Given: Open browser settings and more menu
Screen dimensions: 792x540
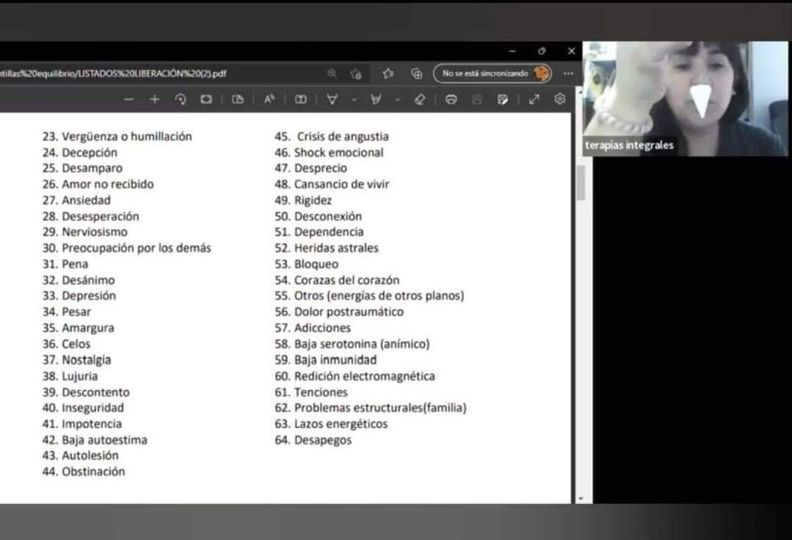Looking at the screenshot, I should [568, 73].
